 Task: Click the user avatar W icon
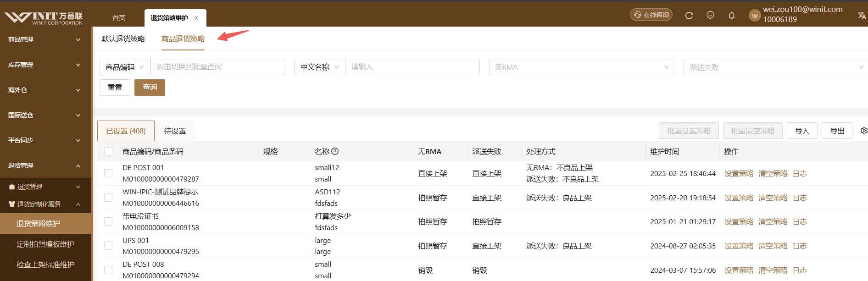755,16
